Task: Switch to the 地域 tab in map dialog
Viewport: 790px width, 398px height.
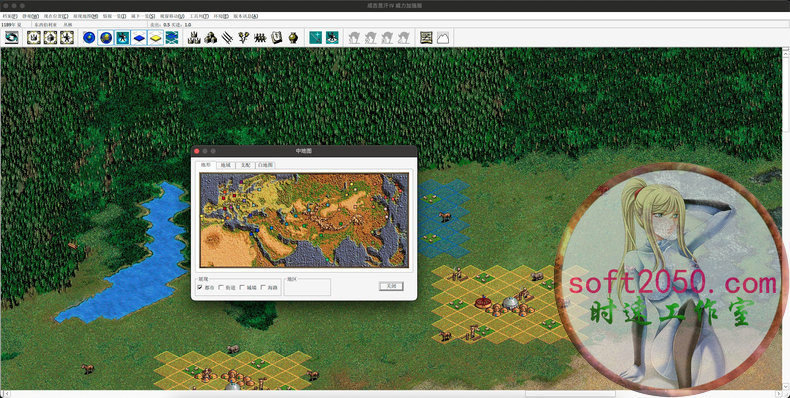Action: tap(225, 165)
